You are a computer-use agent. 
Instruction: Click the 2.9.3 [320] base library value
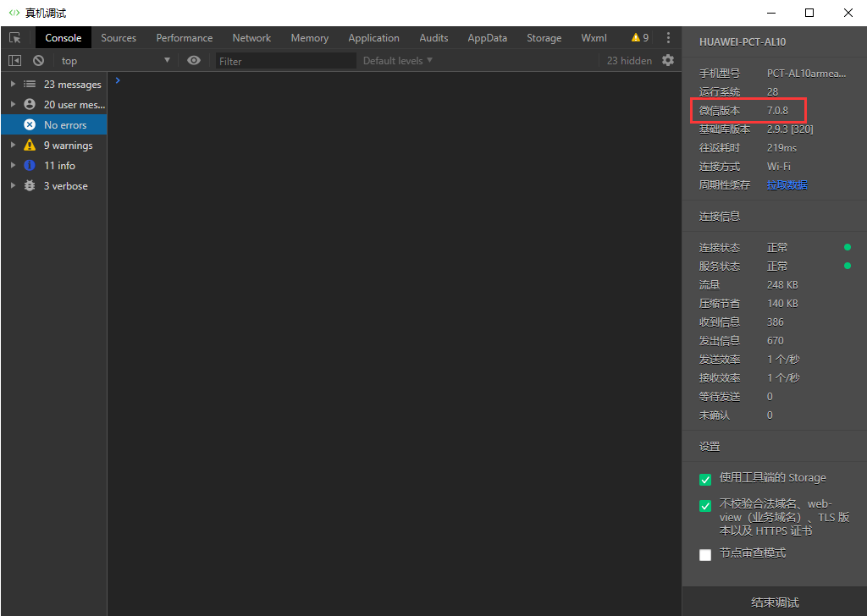tap(790, 129)
